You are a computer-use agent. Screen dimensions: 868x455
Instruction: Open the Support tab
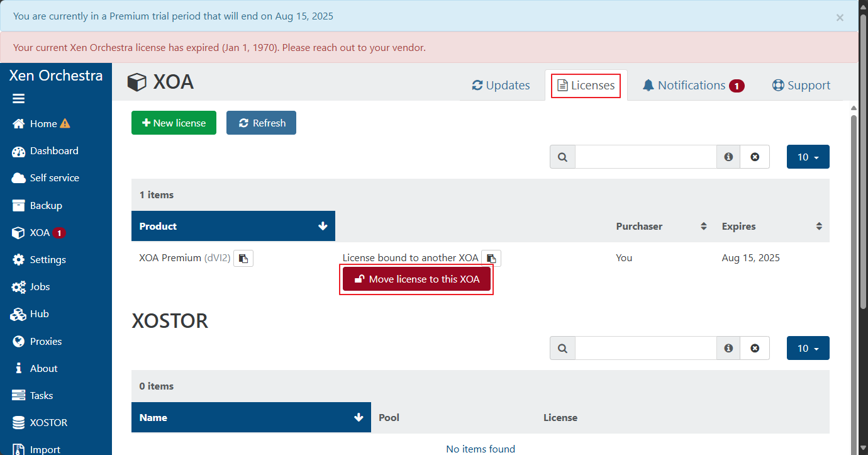pyautogui.click(x=801, y=86)
